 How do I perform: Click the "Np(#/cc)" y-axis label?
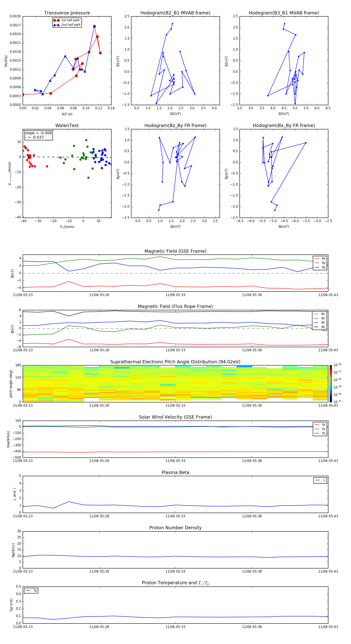[x=13, y=550]
